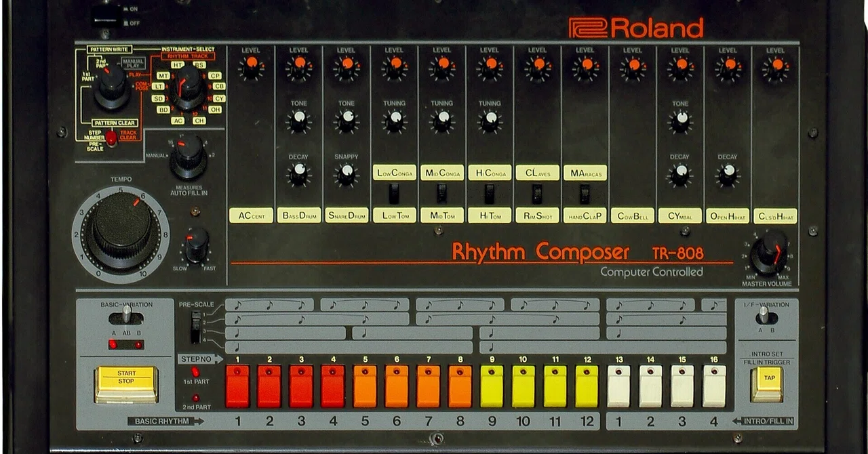Viewport: 868px width, 454px height.
Task: Flip the Maracas / Hand Clap switch
Action: click(x=585, y=194)
